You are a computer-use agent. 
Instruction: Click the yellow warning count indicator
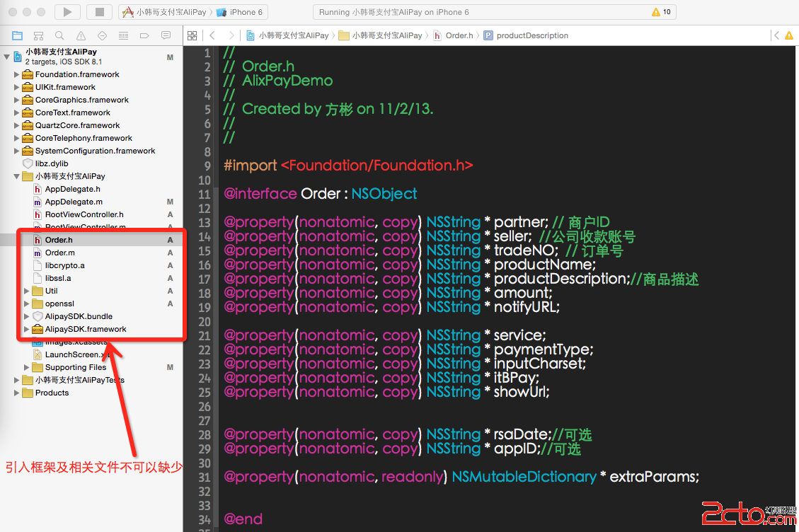coord(661,12)
